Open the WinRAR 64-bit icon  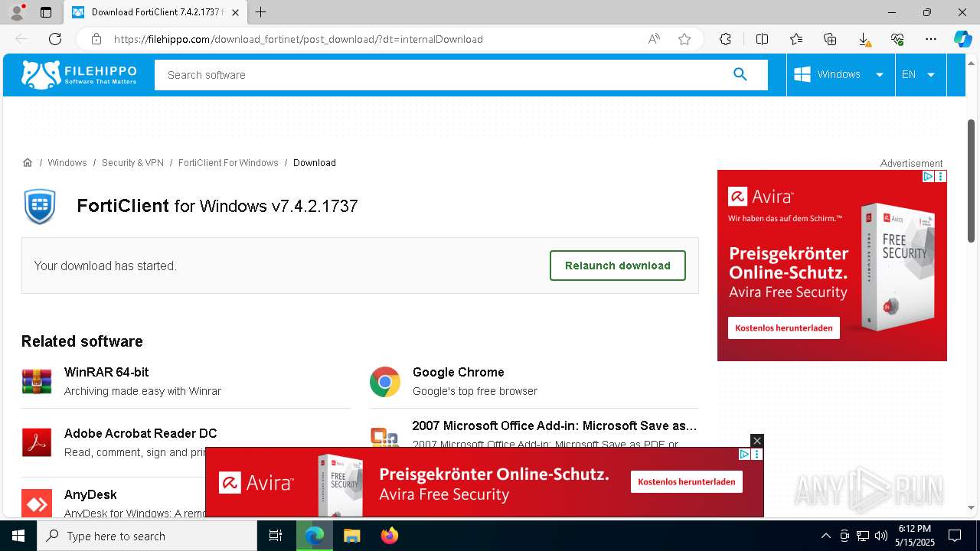pos(37,381)
